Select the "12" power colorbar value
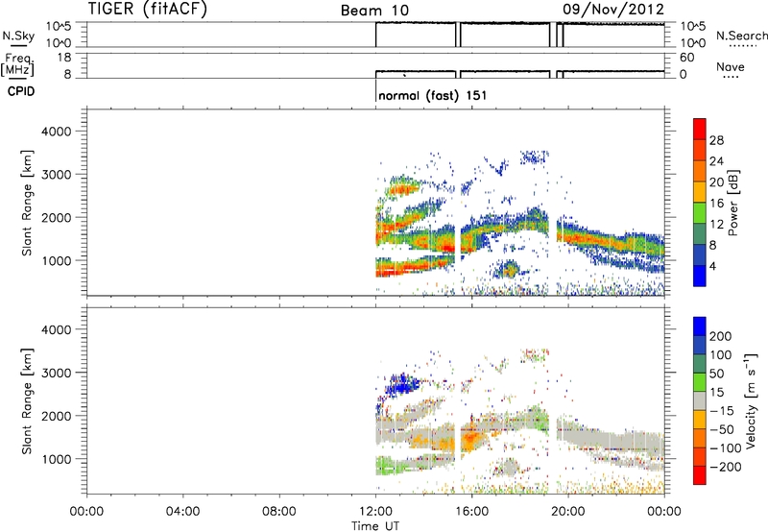This screenshot has height=532, width=768. click(x=716, y=224)
